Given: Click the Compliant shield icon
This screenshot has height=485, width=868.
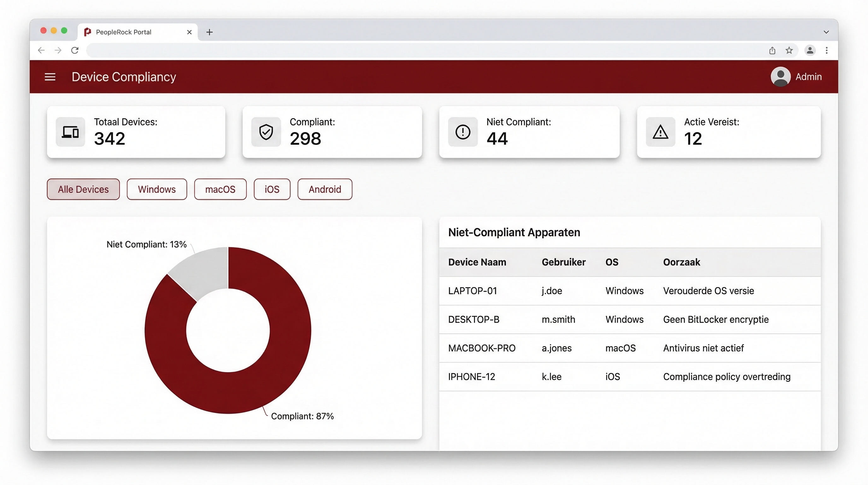Looking at the screenshot, I should click(266, 132).
